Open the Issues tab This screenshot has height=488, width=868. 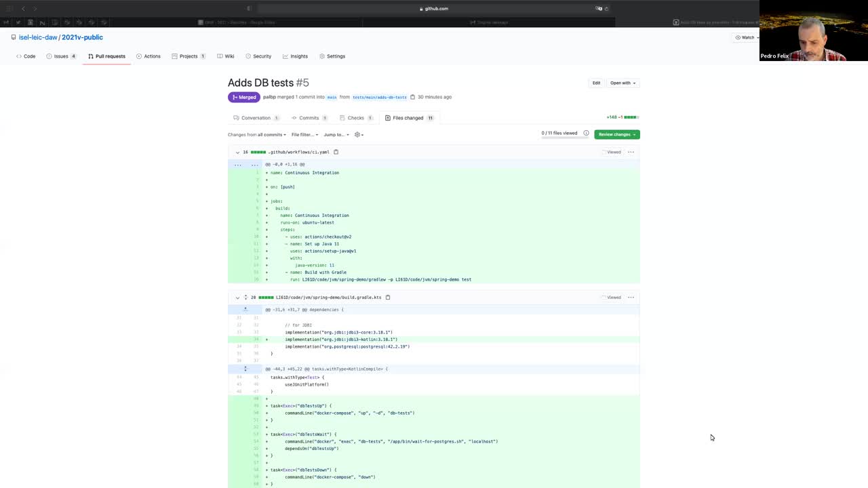click(x=61, y=56)
